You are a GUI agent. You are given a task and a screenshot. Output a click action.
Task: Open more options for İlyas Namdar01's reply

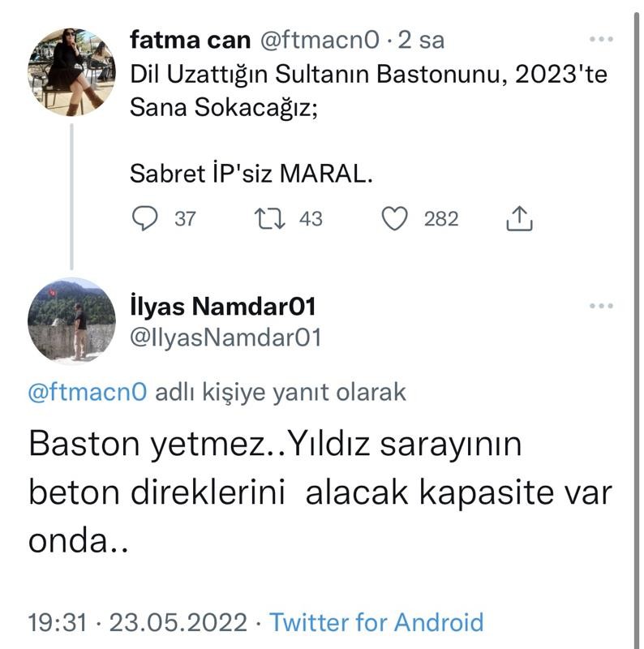[x=601, y=306]
